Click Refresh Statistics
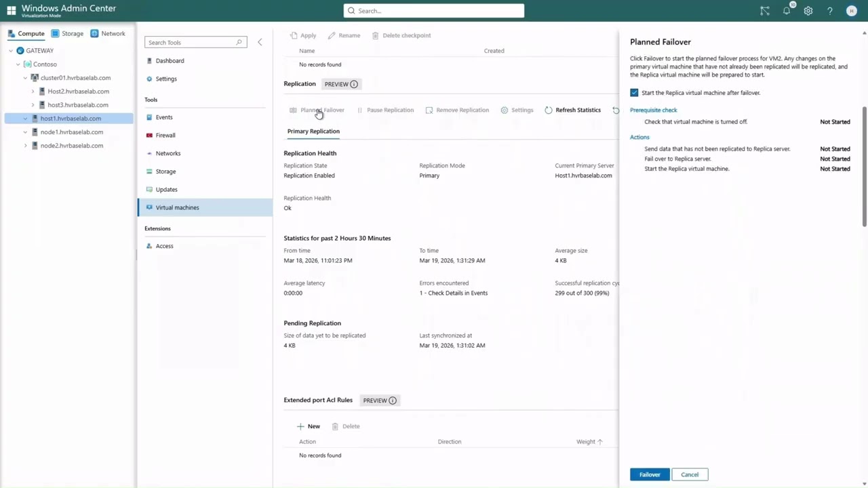 pyautogui.click(x=572, y=110)
